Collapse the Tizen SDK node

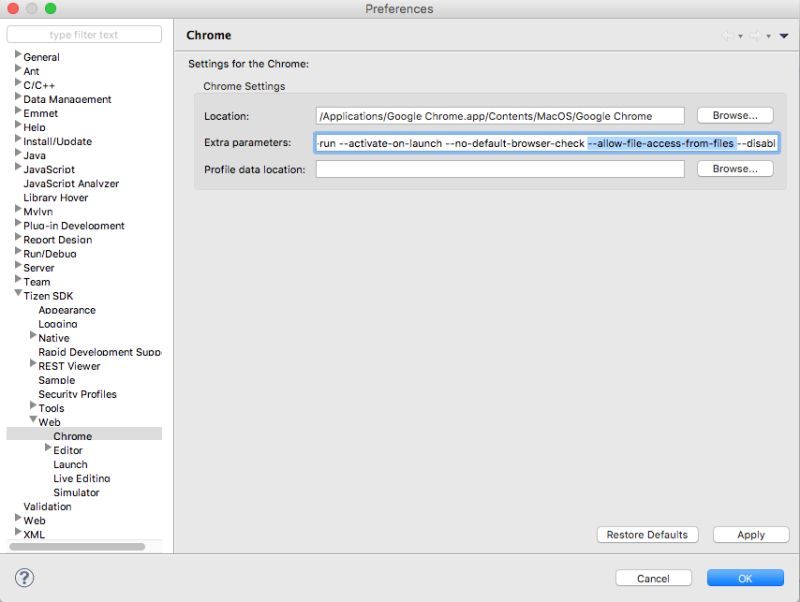18,293
